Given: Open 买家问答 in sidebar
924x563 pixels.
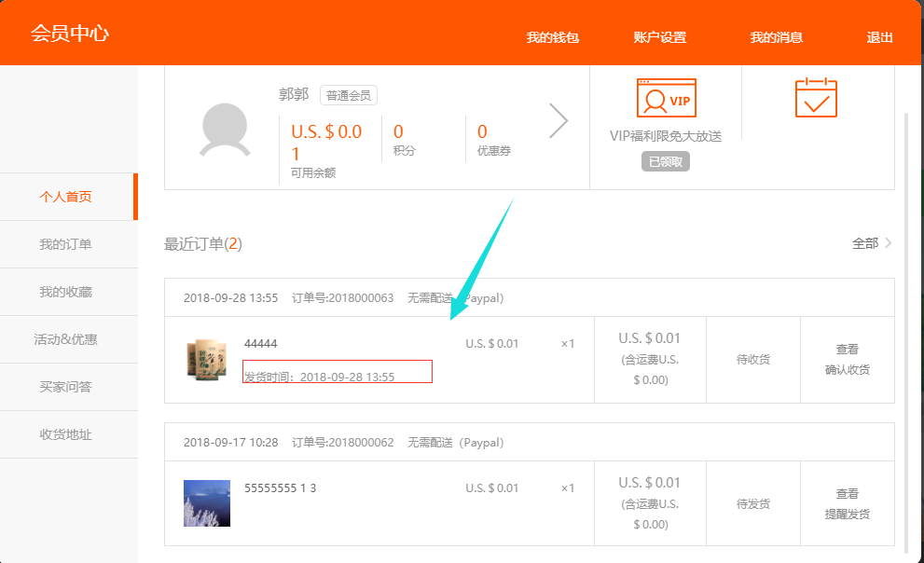Looking at the screenshot, I should 65,387.
